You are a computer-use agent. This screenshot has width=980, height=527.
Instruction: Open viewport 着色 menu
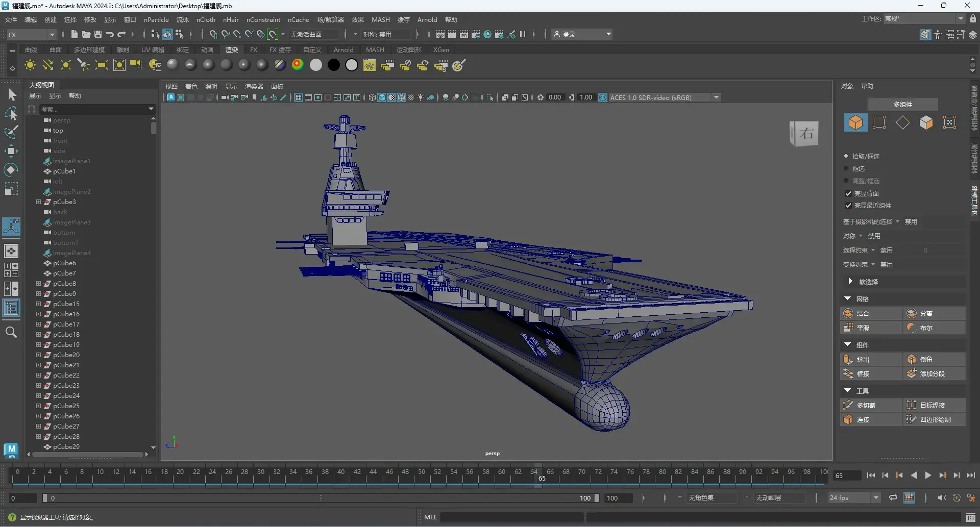(x=191, y=86)
